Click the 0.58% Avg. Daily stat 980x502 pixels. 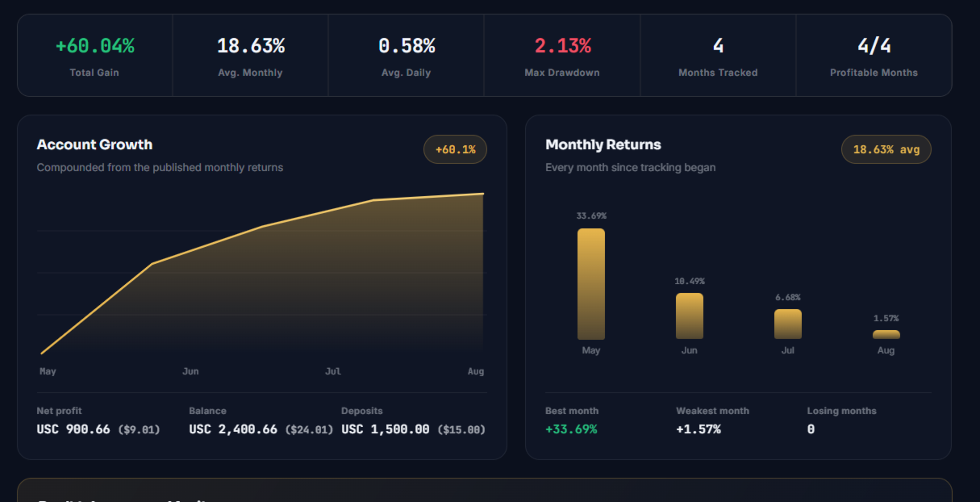coord(407,55)
